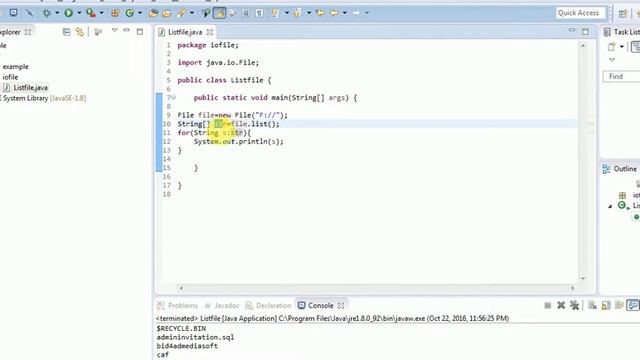Open the Back history dropdown arrow
The image size is (640, 360).
point(345,13)
